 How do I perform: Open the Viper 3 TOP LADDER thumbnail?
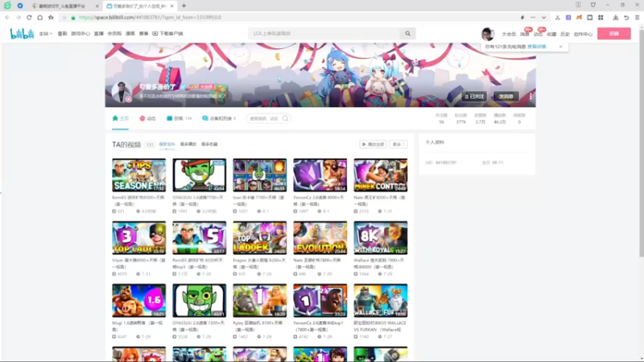(x=138, y=238)
